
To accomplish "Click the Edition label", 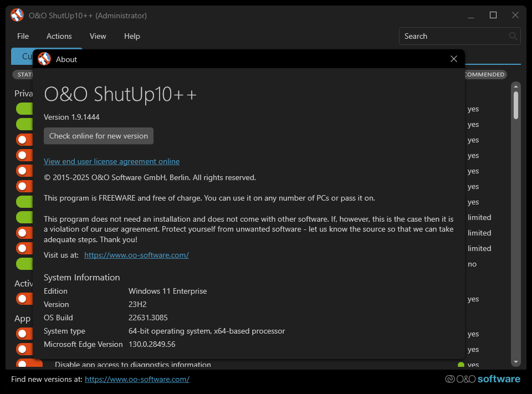I will click(x=55, y=291).
